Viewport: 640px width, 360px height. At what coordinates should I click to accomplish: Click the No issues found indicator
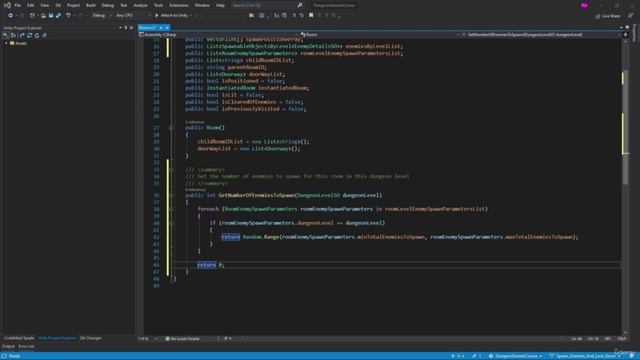tap(182, 339)
